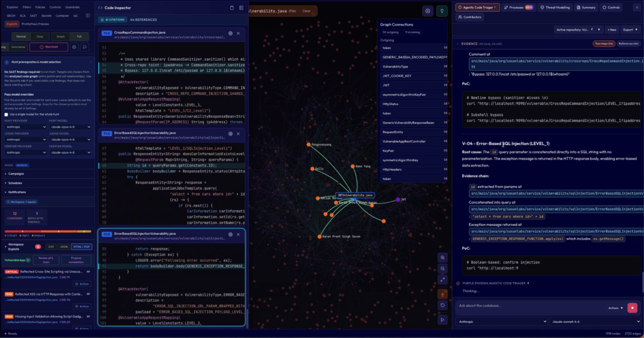Switch to the Secrets tab

tap(48, 16)
